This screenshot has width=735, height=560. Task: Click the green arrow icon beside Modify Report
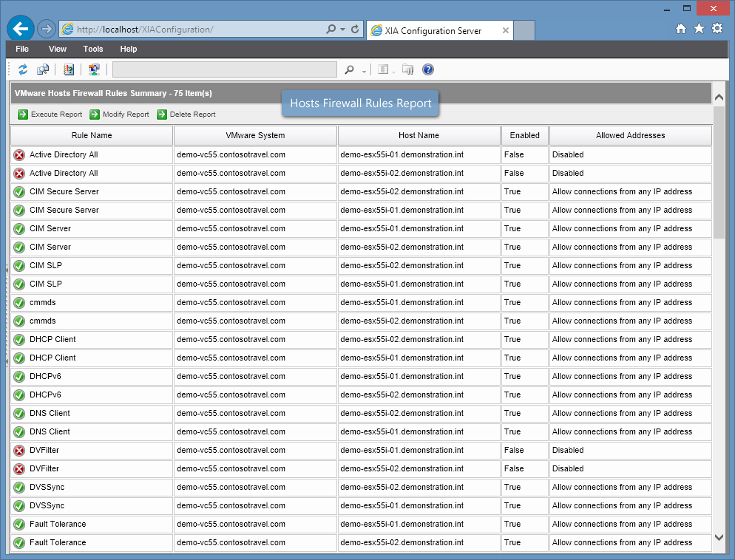(95, 115)
